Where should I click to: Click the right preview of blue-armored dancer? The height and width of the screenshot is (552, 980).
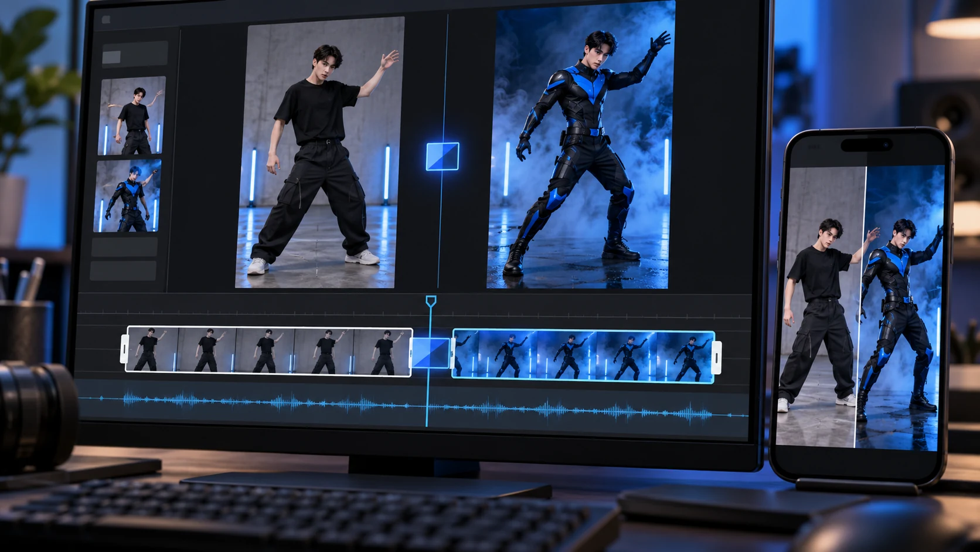coord(580,144)
